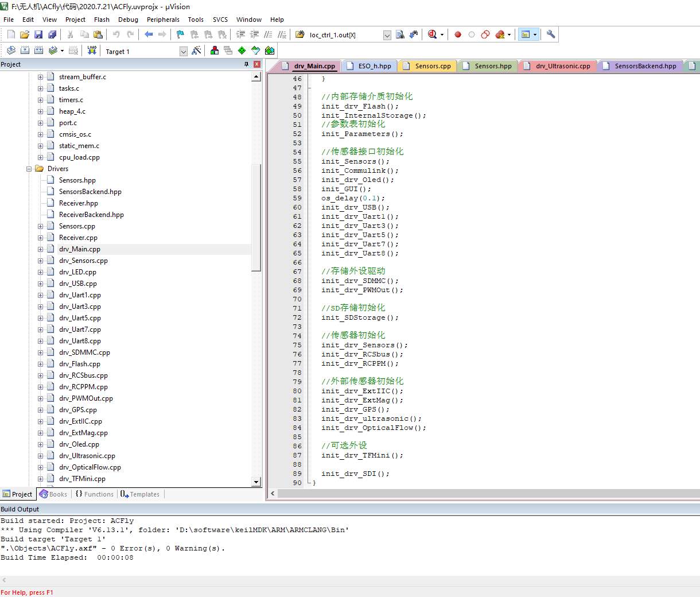Open the Target 1 selection dropdown

click(184, 52)
